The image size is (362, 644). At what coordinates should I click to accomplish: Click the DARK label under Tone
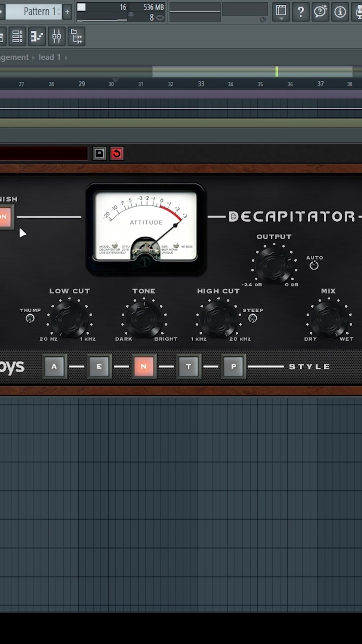124,339
